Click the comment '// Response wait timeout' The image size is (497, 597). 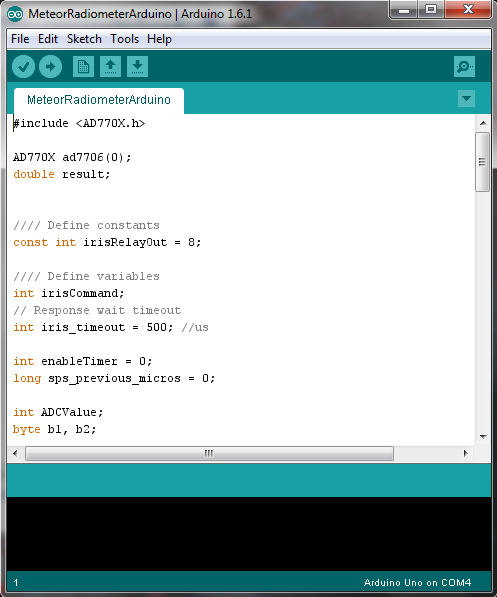point(97,310)
